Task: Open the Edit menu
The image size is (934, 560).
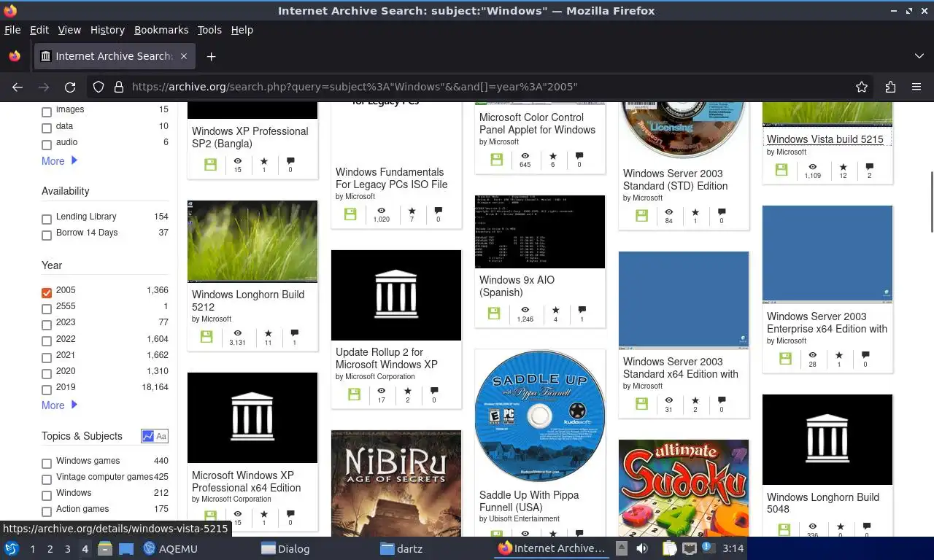Action: [39, 30]
